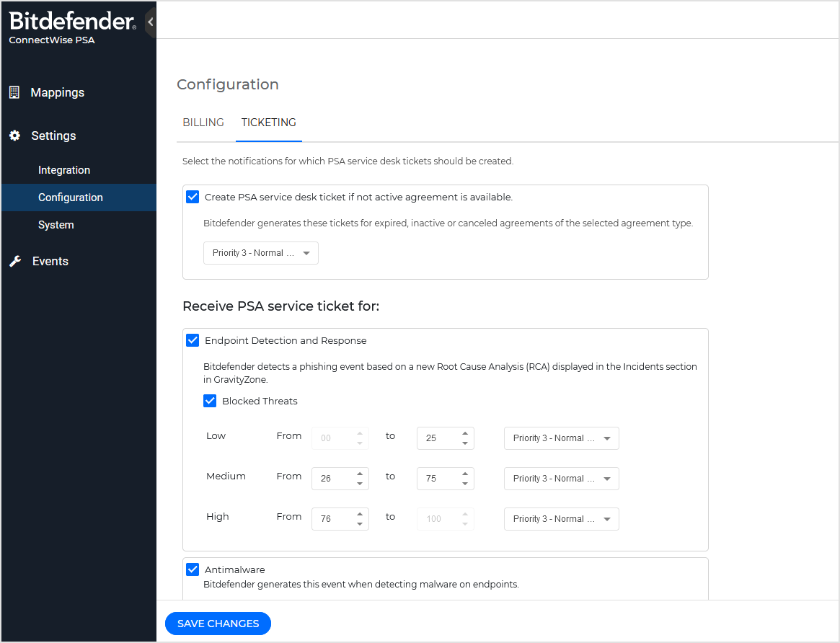Open the Low severity priority dropdown

pos(561,438)
